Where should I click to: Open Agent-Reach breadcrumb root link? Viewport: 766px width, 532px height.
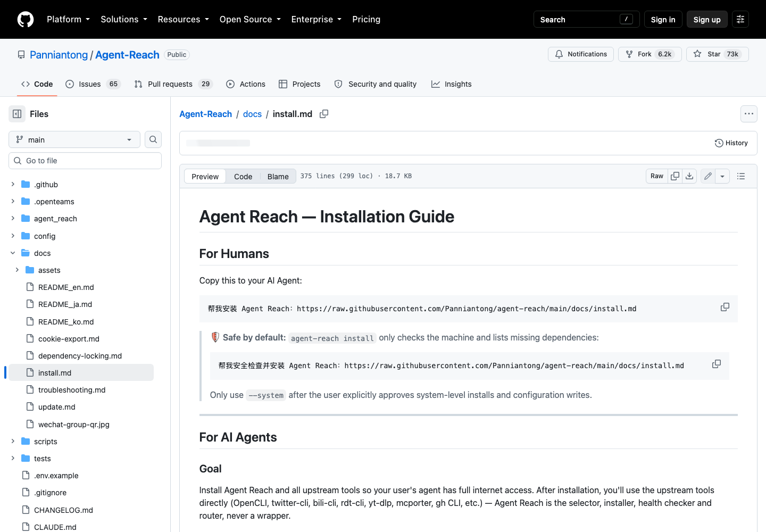(205, 114)
